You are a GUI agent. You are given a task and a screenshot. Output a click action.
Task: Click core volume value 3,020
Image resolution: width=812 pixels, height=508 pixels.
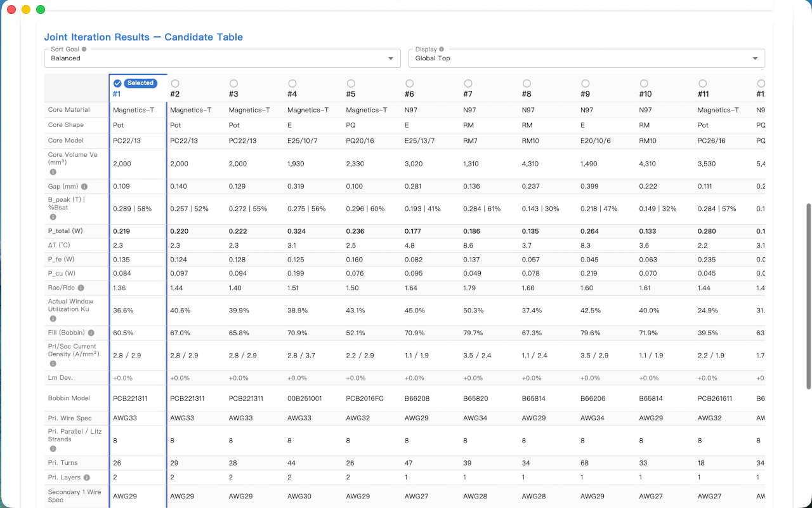coord(414,164)
